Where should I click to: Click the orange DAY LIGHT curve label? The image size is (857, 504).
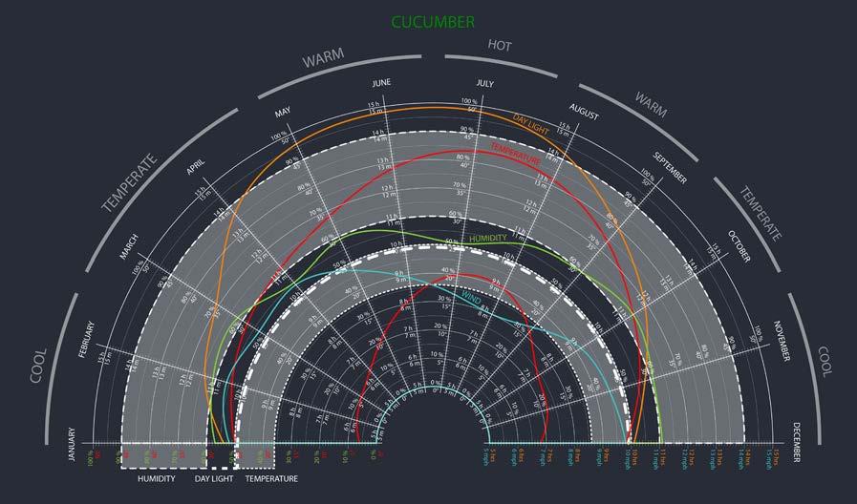530,124
